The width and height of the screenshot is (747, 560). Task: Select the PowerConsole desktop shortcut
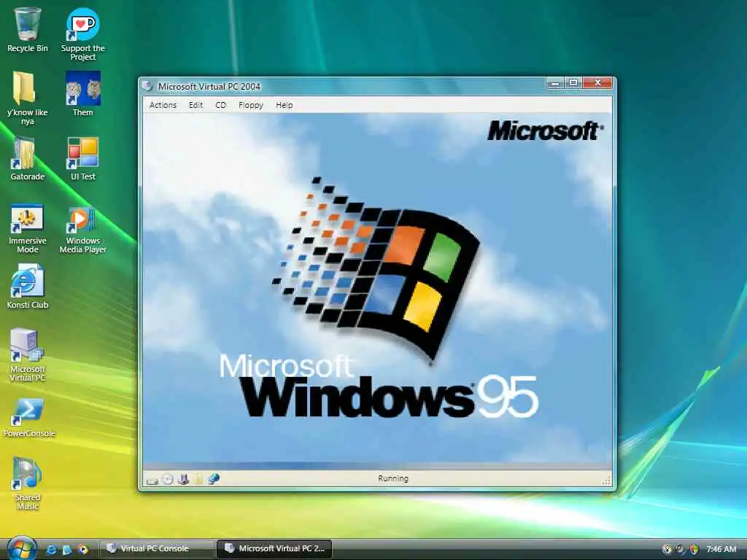tap(28, 416)
